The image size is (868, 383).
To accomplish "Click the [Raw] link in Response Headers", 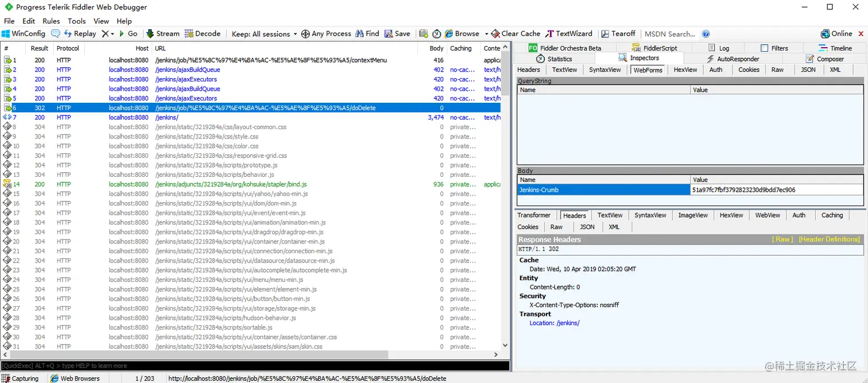I will point(783,239).
